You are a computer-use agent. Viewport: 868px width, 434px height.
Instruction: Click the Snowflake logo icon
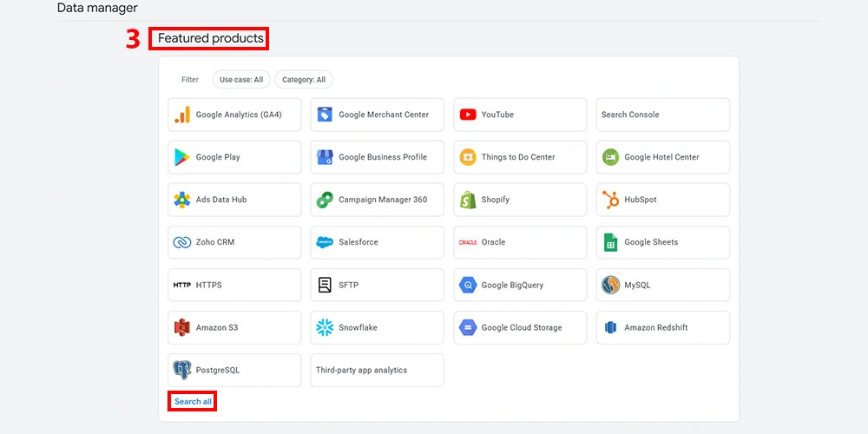point(325,328)
